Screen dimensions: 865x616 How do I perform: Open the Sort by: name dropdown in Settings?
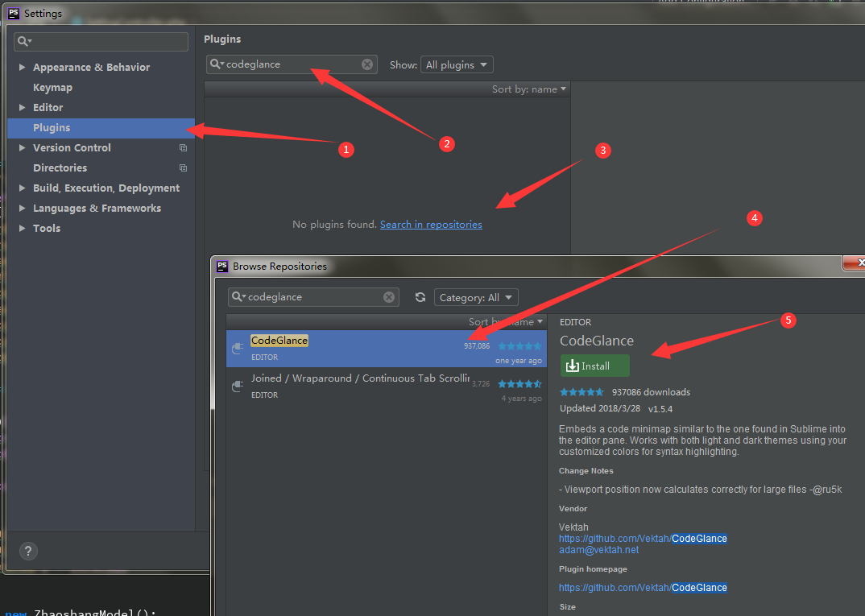(529, 89)
